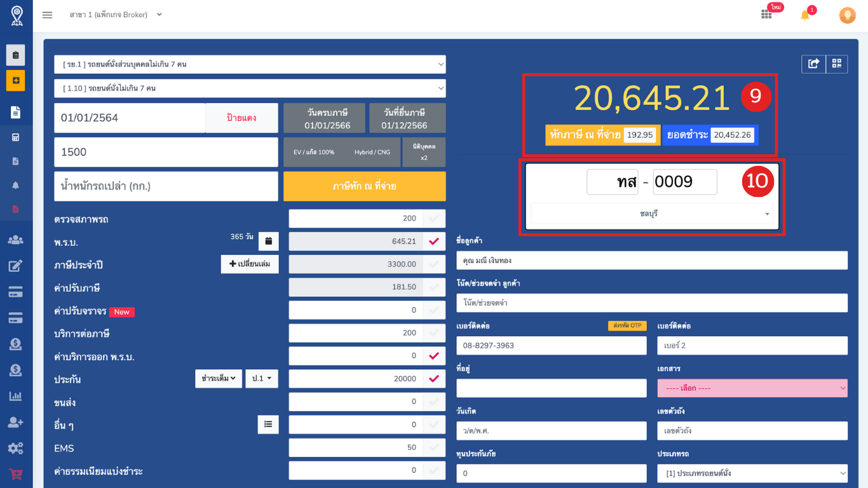The height and width of the screenshot is (488, 868).
Task: Toggle the checkmark for the ตรวจสภาพรถ row
Action: [434, 219]
